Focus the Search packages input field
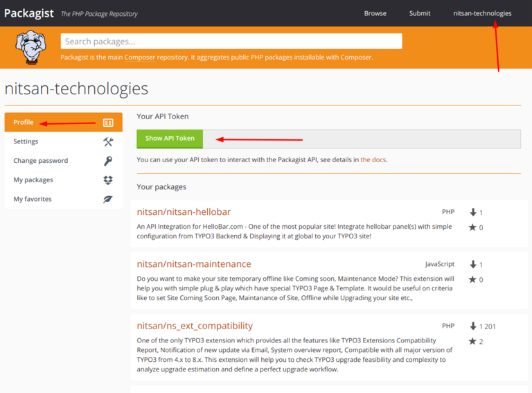 [x=231, y=42]
